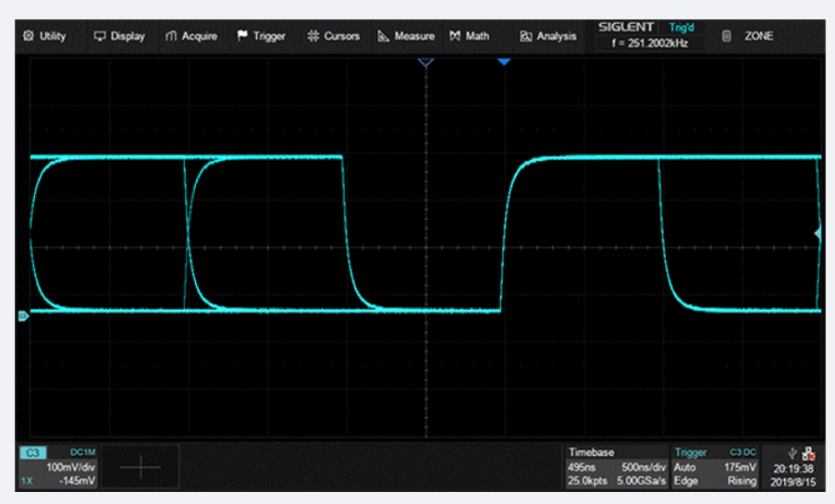Open the Measure menu

click(406, 36)
